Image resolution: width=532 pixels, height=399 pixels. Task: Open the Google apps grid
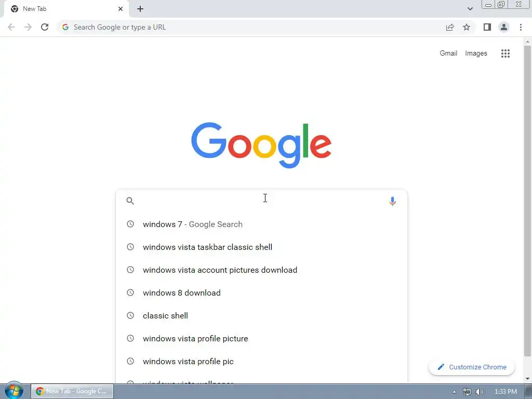505,54
